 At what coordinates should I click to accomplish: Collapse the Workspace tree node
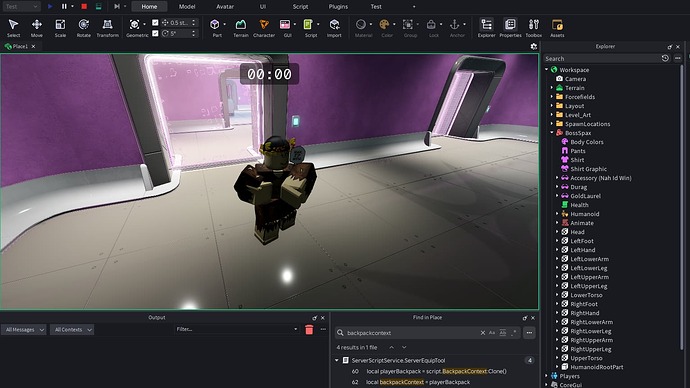[x=547, y=70]
